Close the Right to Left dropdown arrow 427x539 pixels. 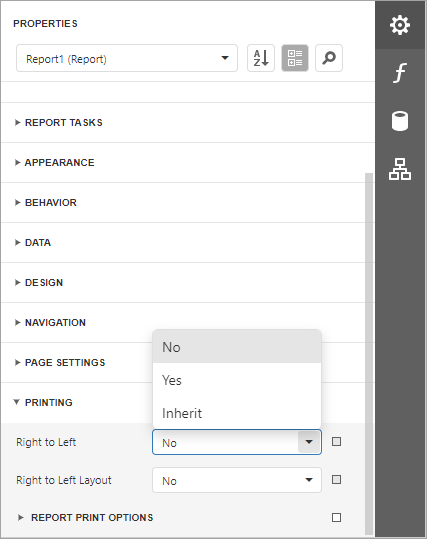coord(309,442)
